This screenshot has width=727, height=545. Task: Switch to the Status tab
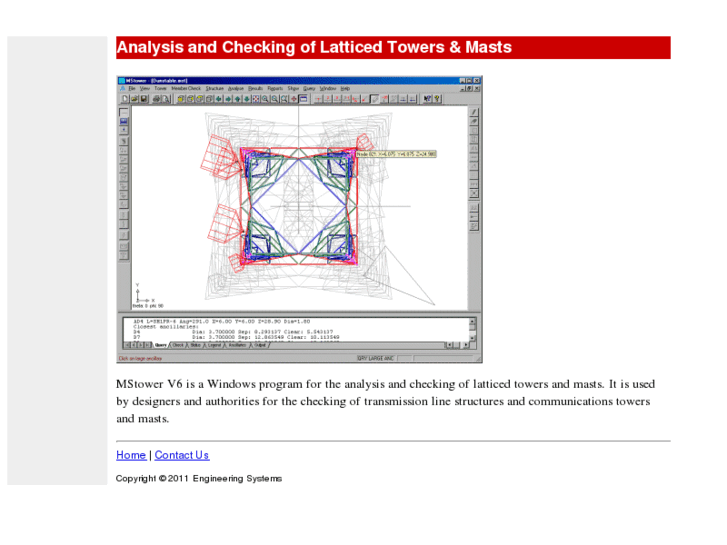(196, 345)
